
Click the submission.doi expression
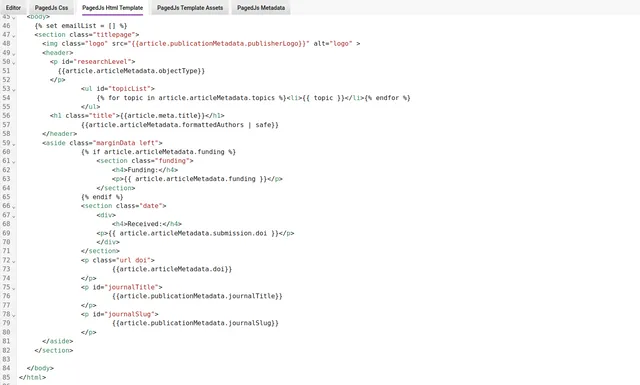pyautogui.click(x=199, y=233)
